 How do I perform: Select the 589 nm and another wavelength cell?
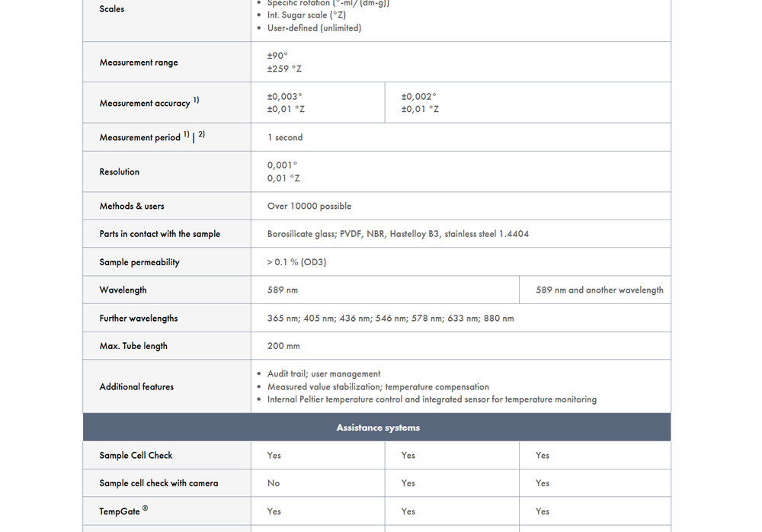point(599,290)
